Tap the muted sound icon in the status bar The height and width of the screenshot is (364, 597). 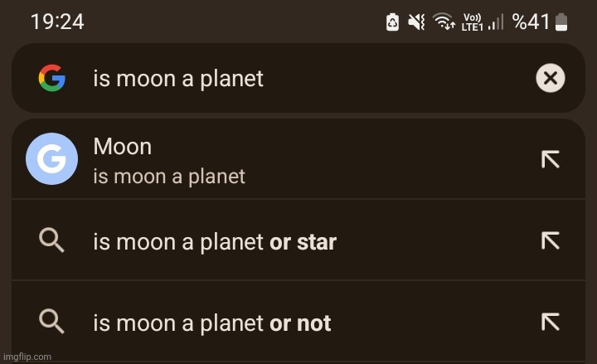click(x=416, y=22)
